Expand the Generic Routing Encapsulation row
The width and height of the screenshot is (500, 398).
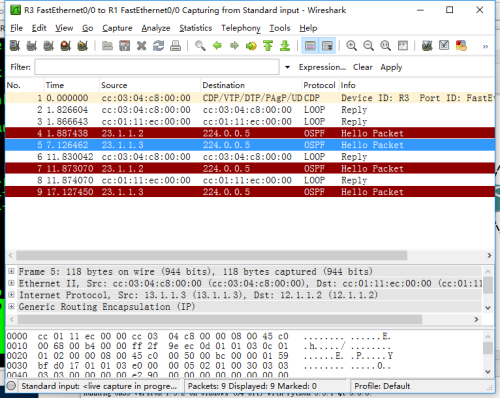pos(11,306)
